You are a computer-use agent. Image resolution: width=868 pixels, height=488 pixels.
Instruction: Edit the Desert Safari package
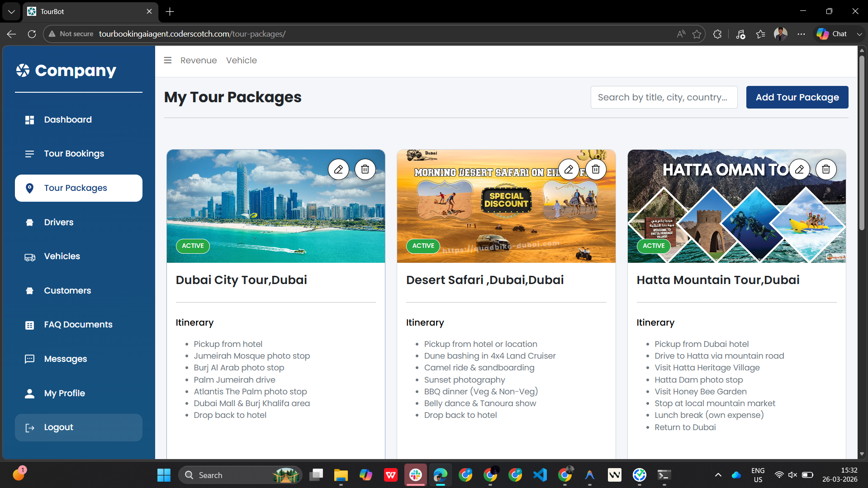pyautogui.click(x=569, y=170)
